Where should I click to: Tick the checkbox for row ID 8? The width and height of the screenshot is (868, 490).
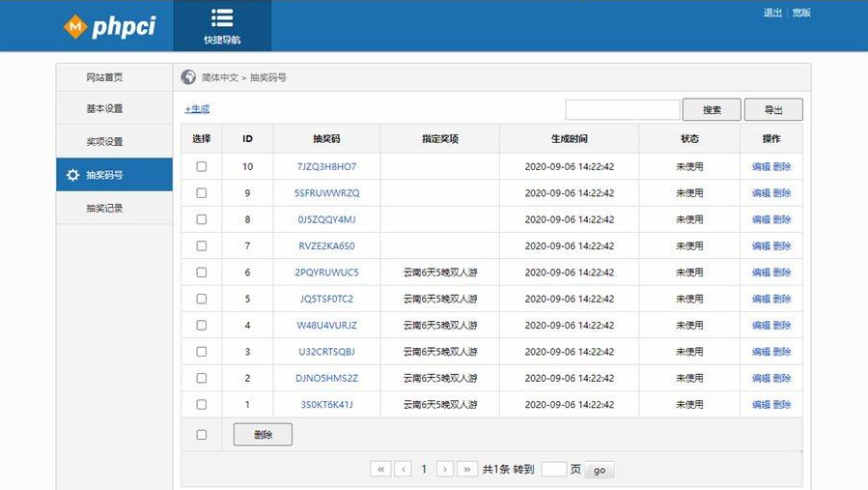(202, 219)
